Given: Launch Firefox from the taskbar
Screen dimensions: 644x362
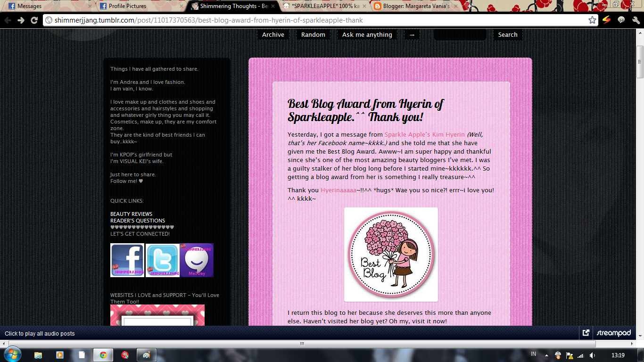Looking at the screenshot, I should click(124, 355).
